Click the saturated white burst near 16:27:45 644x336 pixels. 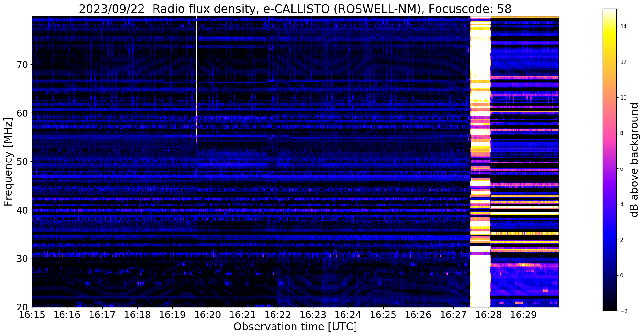[480, 162]
